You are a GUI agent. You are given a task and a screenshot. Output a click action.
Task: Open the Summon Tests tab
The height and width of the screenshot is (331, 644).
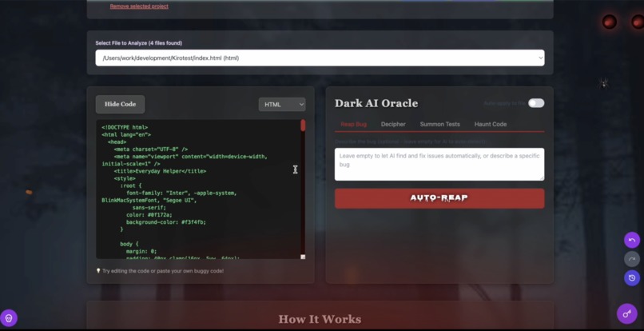[x=440, y=124]
